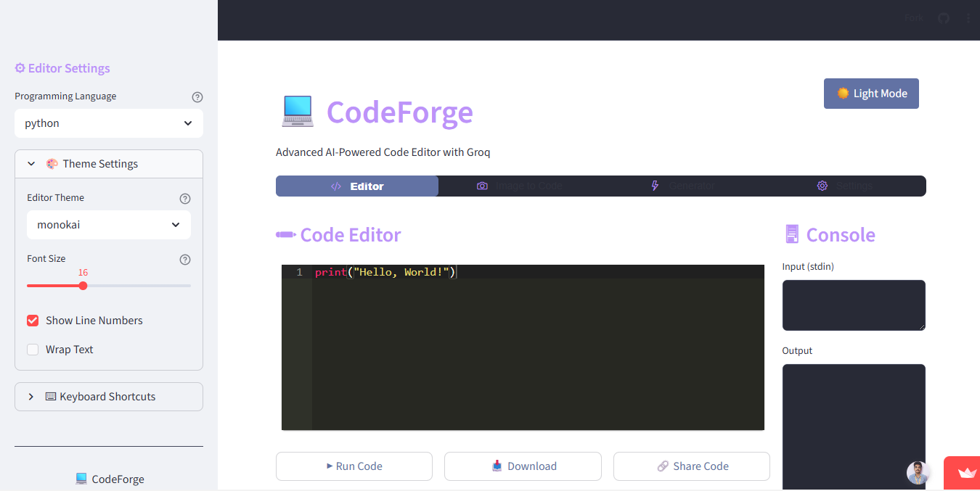Click the Font Size slider handle
Image resolution: width=980 pixels, height=491 pixels.
83,286
